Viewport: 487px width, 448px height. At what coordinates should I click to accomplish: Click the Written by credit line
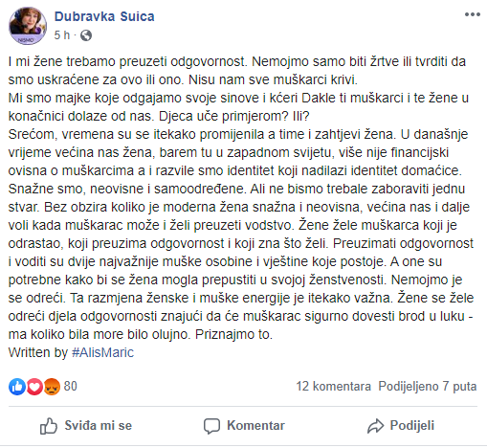point(71,352)
